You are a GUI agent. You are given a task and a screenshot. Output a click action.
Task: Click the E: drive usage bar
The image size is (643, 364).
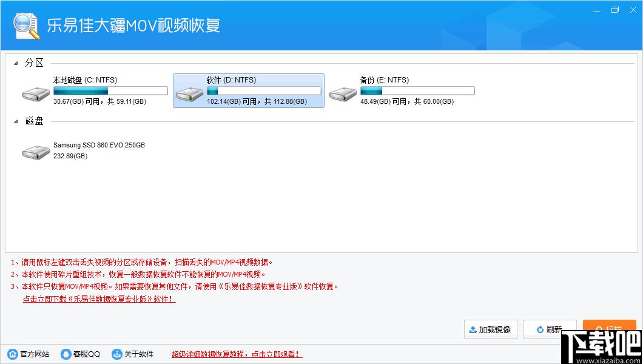(417, 90)
